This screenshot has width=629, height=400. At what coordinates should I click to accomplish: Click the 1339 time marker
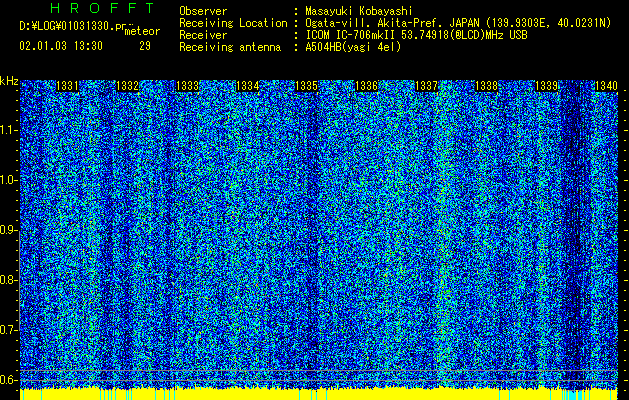[546, 86]
